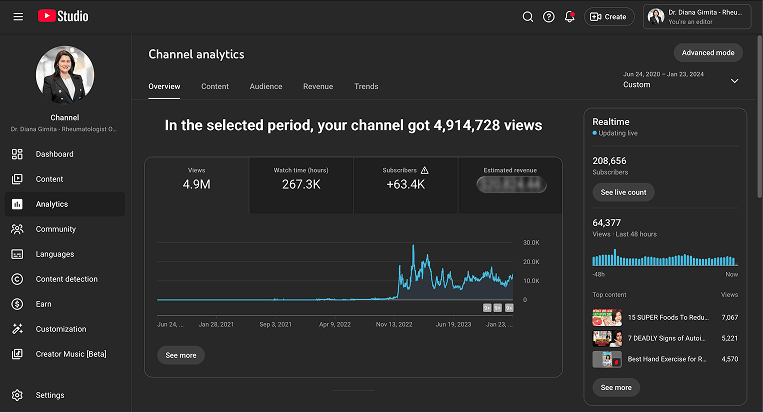Click the See live count button
This screenshot has height=413, width=763.
click(x=623, y=192)
